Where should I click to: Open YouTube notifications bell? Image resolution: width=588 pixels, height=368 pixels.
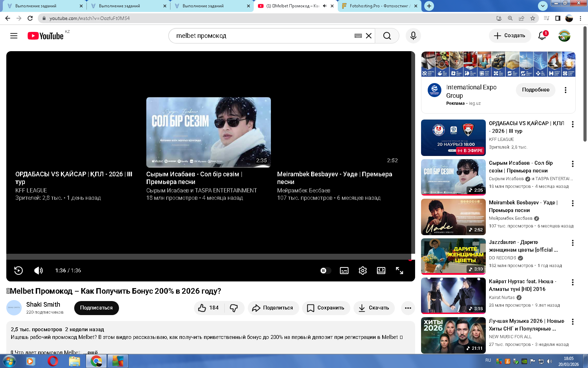coord(542,35)
